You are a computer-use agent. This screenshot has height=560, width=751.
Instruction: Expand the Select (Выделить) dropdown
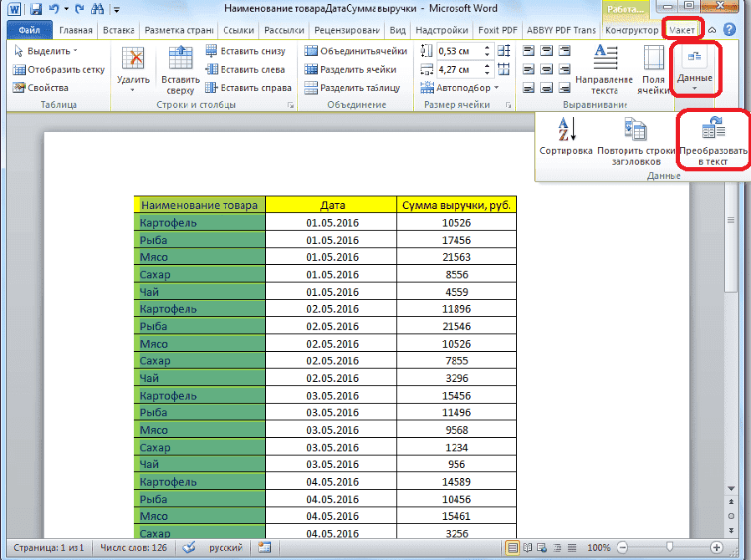click(46, 51)
